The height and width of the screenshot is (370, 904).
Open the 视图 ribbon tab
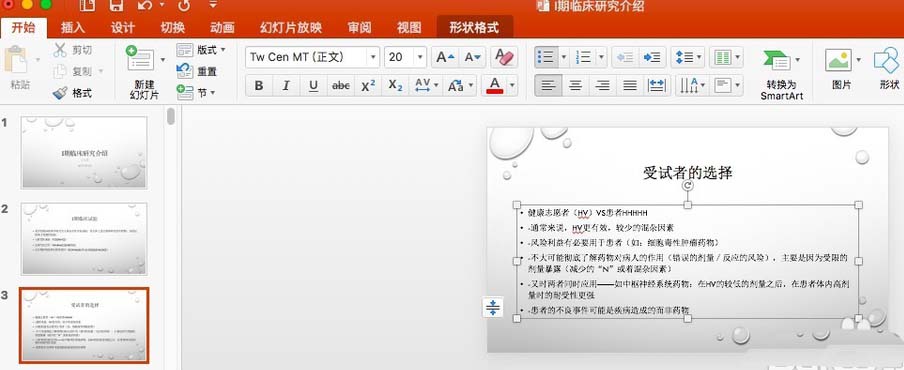click(x=409, y=28)
